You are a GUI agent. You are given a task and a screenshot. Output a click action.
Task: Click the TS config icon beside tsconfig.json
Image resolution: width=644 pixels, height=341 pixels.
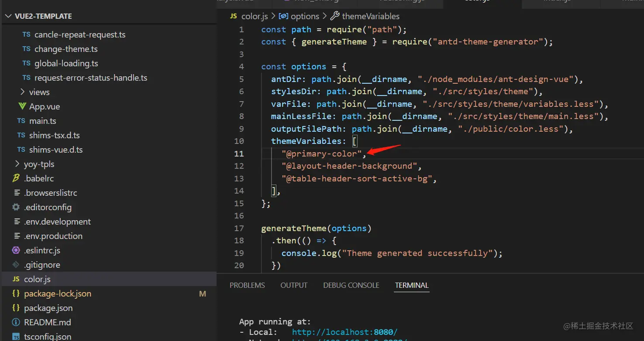pos(16,337)
